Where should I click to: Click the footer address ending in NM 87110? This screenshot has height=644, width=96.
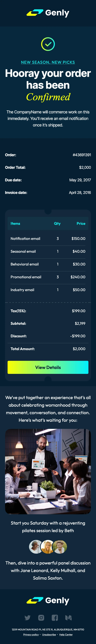48,630
